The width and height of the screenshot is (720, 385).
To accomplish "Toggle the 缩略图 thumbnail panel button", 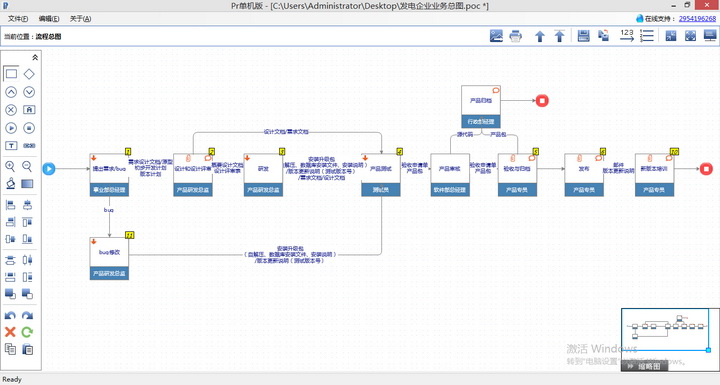I will pyautogui.click(x=644, y=366).
